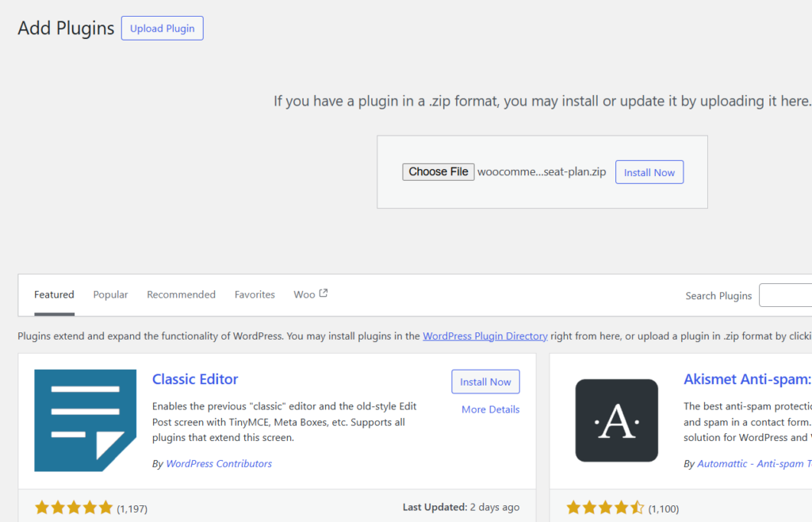The image size is (812, 522).
Task: Go to the Favorites tab
Action: [x=255, y=295]
